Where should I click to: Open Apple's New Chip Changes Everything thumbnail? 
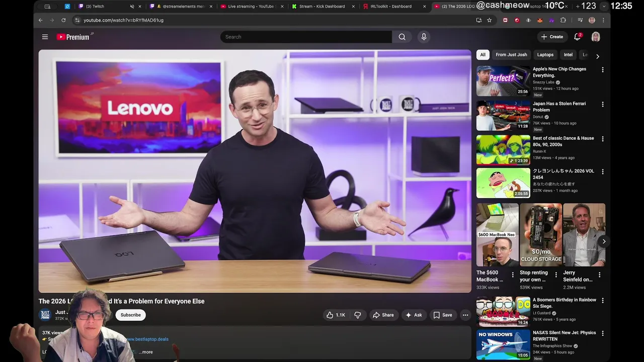(x=503, y=80)
